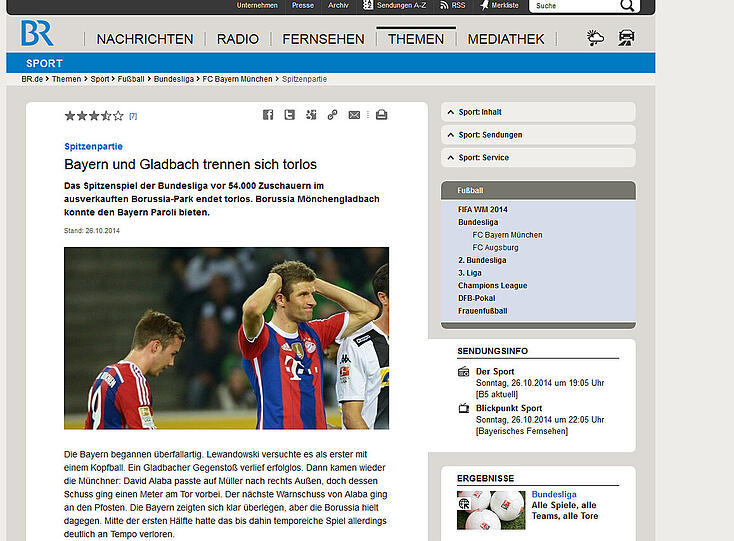Open FIFA WM 2014 sidebar link
Image resolution: width=734 pixels, height=541 pixels.
(x=483, y=209)
